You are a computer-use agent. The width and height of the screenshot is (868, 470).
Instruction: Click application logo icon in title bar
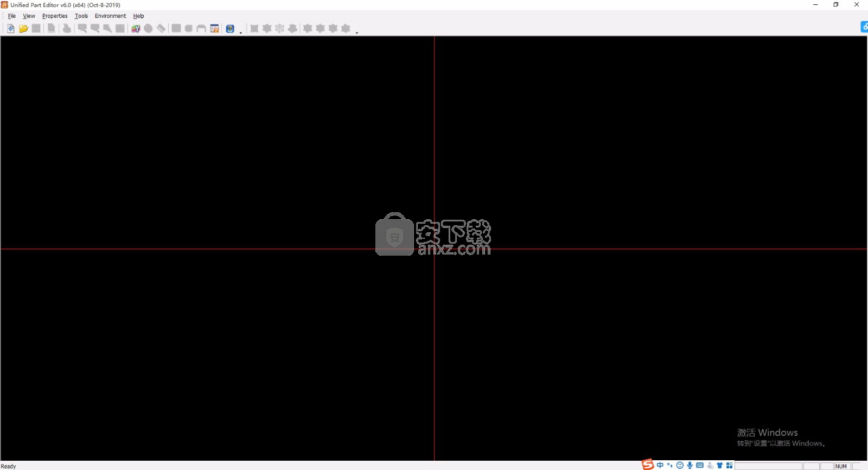click(5, 5)
